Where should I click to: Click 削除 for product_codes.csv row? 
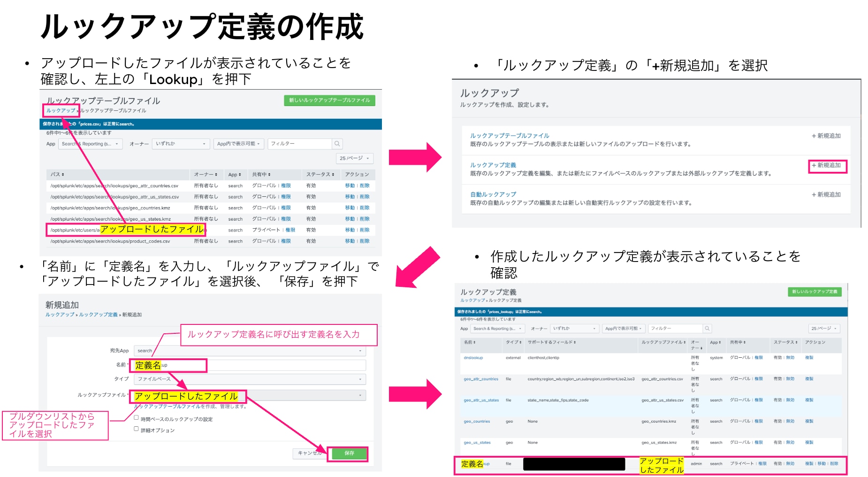pos(365,241)
